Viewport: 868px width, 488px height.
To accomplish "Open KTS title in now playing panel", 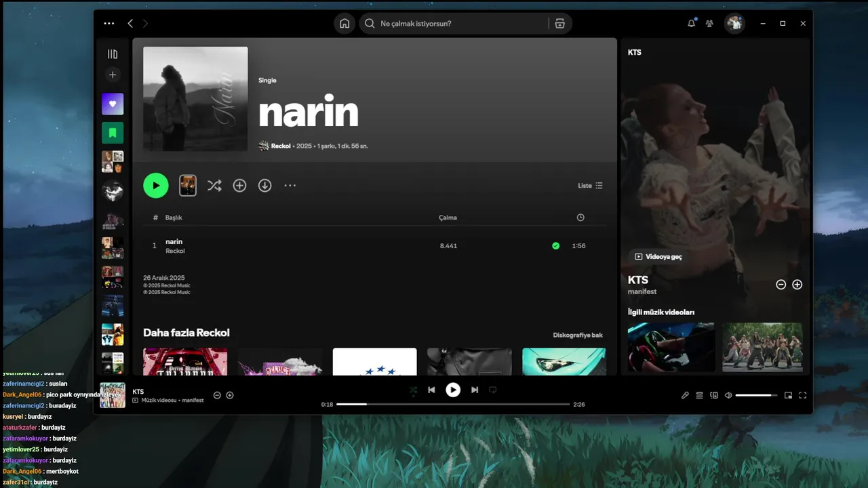I will tap(638, 280).
